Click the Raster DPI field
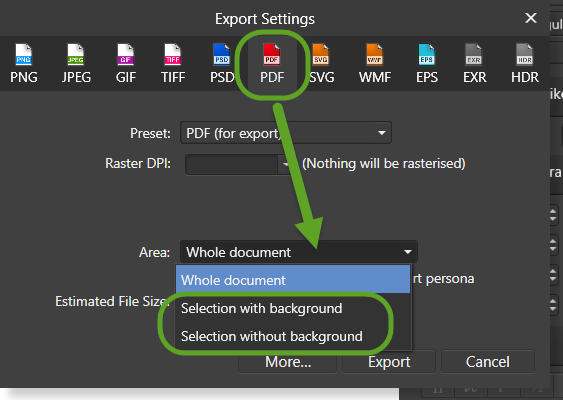563x400 pixels. [232, 164]
